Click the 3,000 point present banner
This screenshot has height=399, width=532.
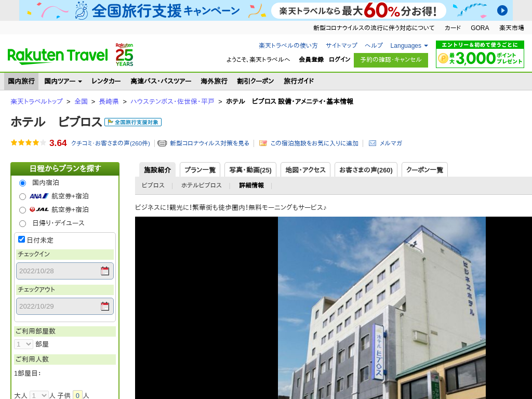(480, 54)
